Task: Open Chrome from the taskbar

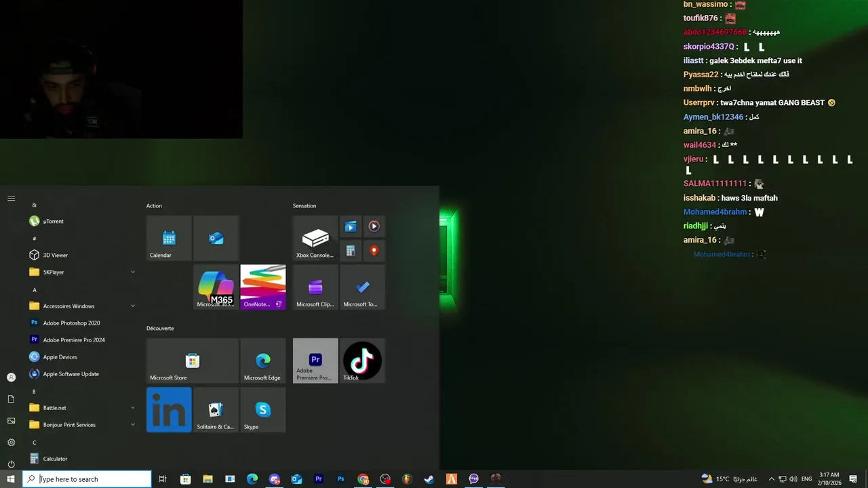Action: coord(363,479)
